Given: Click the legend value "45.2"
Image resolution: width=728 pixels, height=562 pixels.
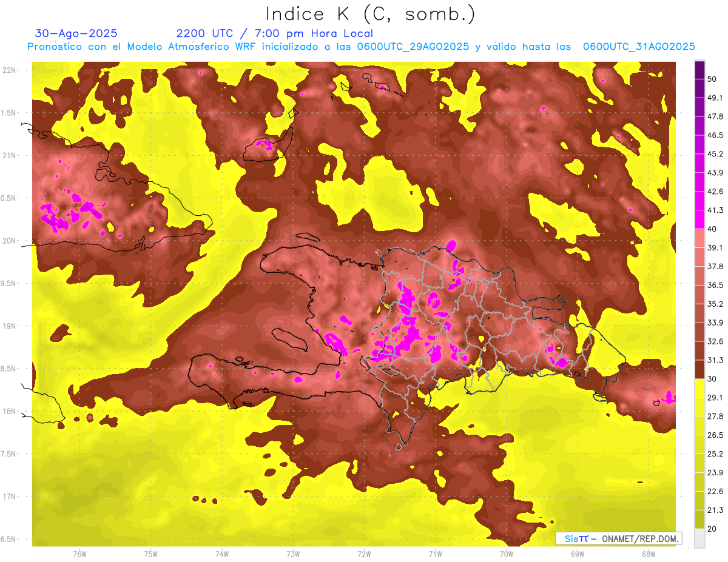Looking at the screenshot, I should point(715,154).
